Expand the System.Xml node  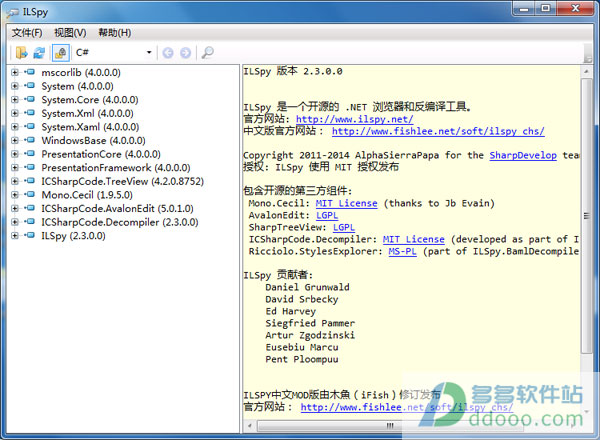coord(15,113)
